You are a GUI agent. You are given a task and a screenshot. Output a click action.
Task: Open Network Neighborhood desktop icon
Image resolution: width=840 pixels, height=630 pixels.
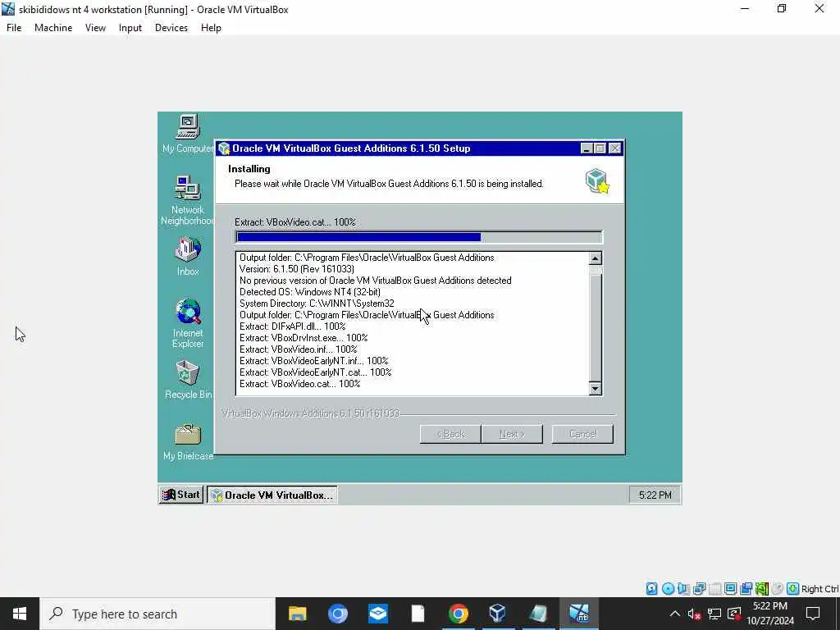point(188,200)
